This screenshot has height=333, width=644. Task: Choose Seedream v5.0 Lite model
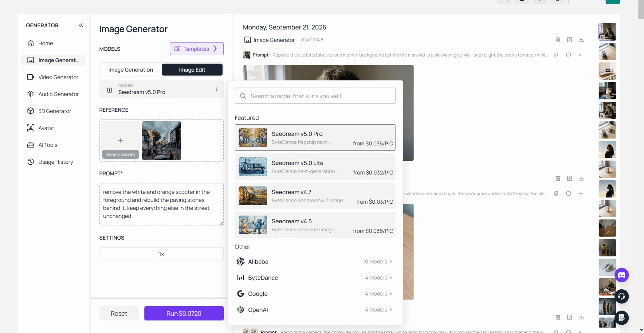pos(315,167)
